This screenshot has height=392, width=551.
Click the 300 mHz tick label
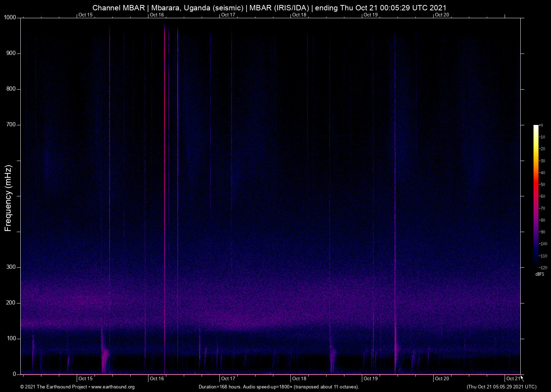pyautogui.click(x=11, y=267)
